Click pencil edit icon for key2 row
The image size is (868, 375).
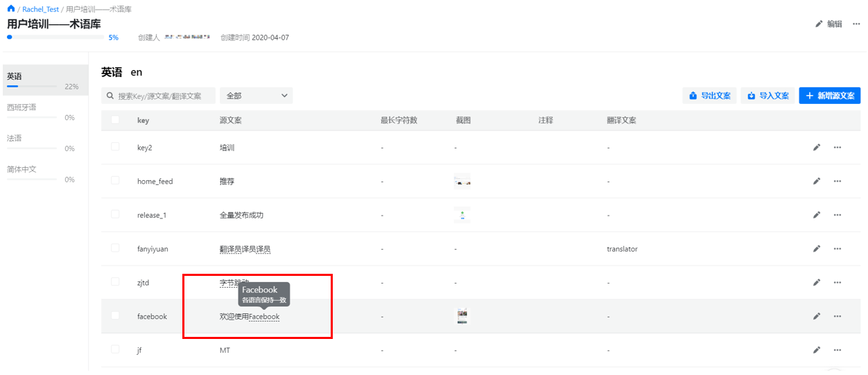click(x=817, y=148)
